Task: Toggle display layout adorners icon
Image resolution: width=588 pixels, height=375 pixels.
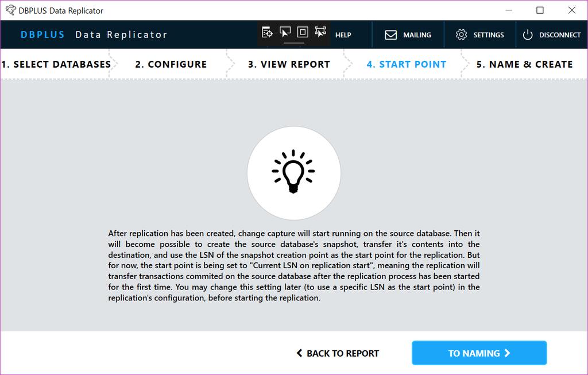Action: pos(303,32)
